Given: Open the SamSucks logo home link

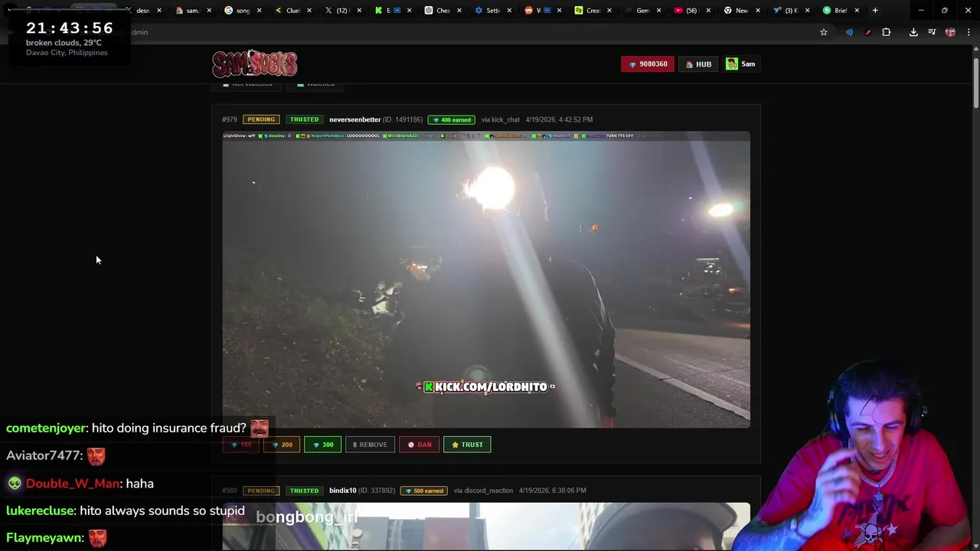Looking at the screenshot, I should click(x=255, y=64).
